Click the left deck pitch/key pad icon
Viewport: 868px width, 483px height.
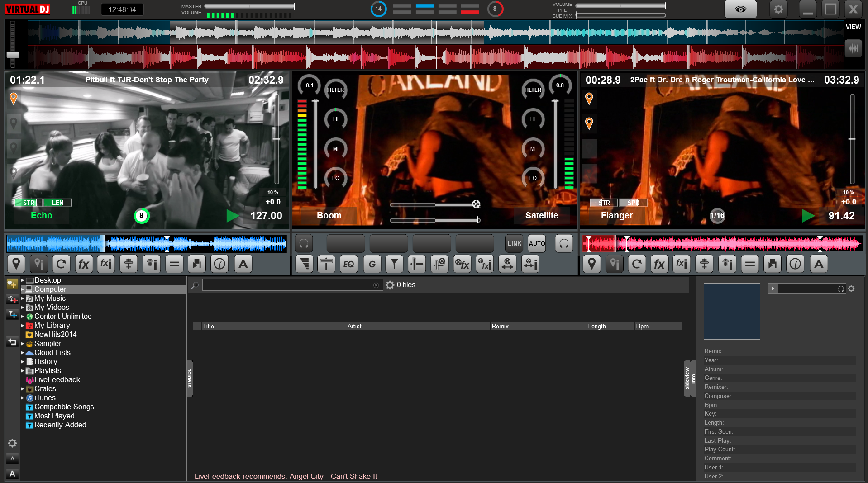129,264
